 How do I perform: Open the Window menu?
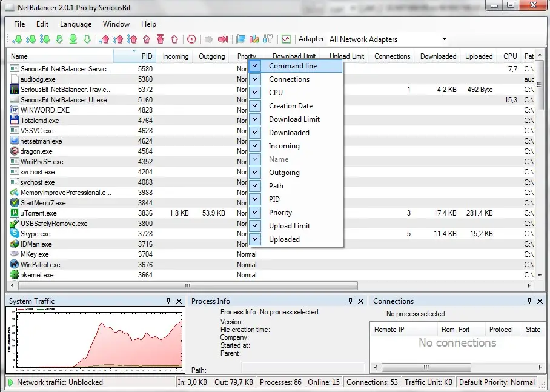(116, 24)
